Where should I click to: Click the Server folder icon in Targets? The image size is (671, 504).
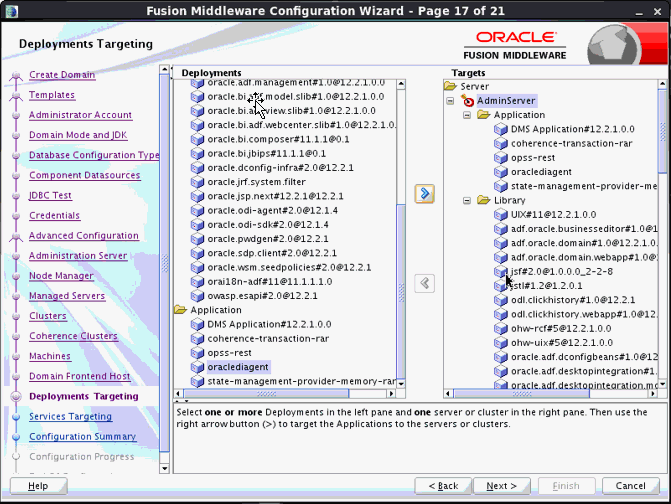[451, 86]
